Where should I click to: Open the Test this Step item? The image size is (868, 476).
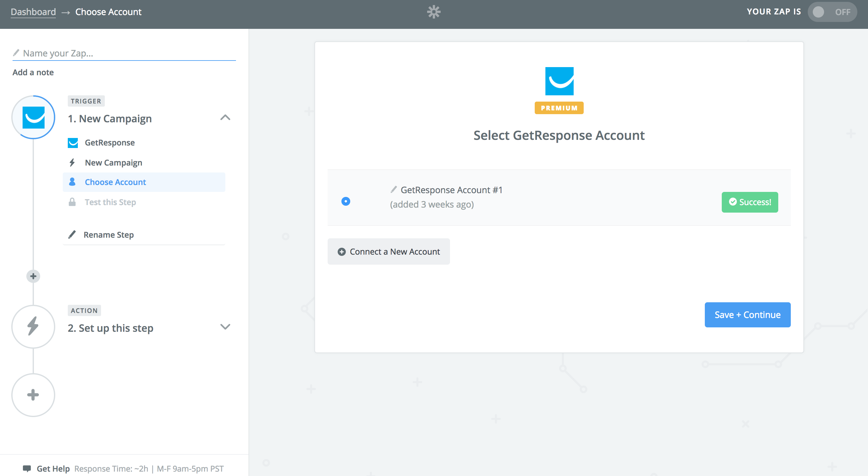pos(144,202)
